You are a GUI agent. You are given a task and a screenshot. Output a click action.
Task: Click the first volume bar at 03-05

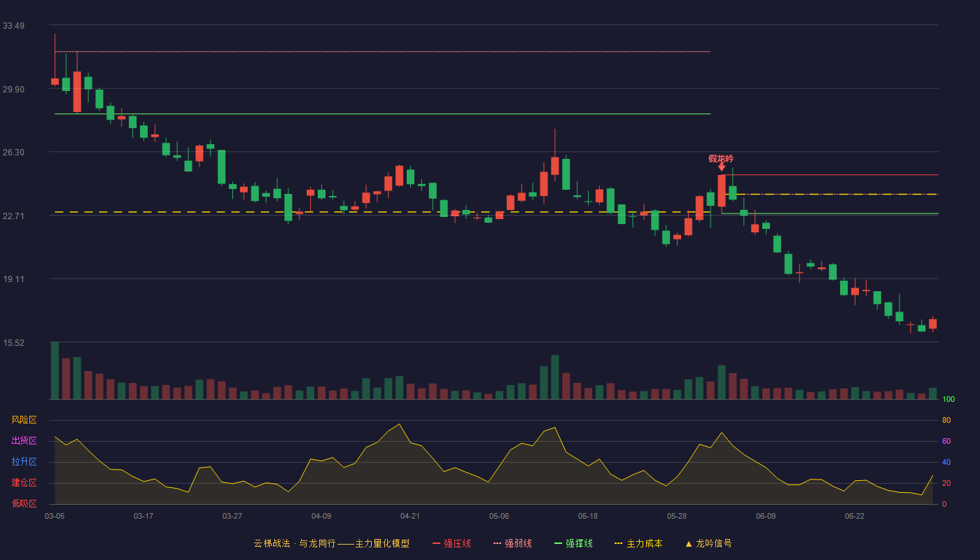coord(55,370)
